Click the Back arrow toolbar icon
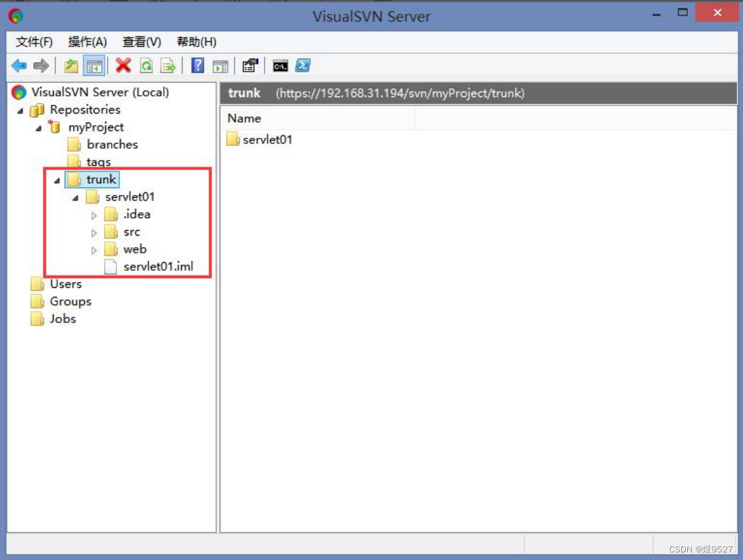 click(x=19, y=65)
